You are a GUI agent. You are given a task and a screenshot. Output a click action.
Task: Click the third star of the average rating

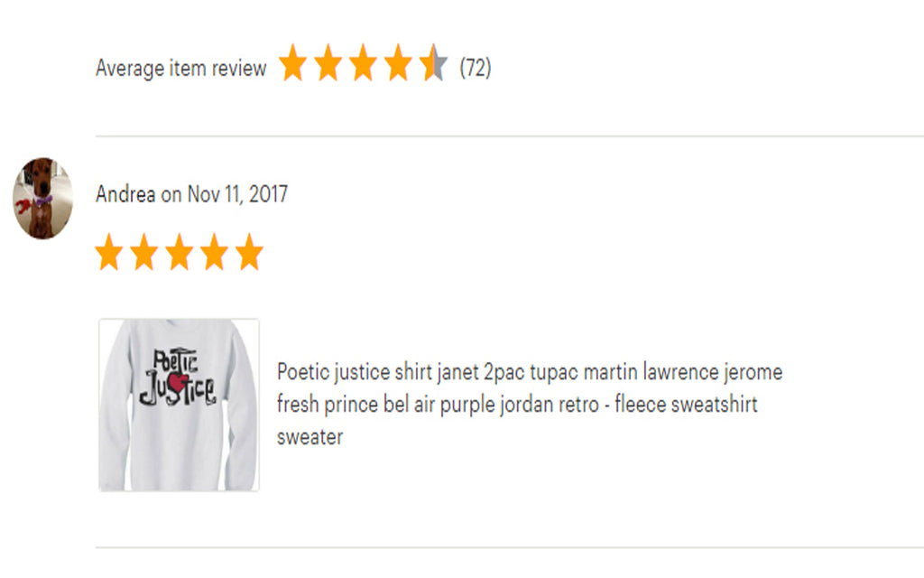[363, 65]
